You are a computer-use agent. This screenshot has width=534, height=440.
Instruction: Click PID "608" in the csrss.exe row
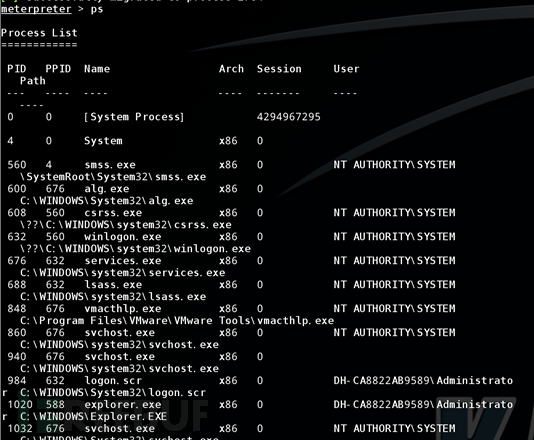coord(17,213)
